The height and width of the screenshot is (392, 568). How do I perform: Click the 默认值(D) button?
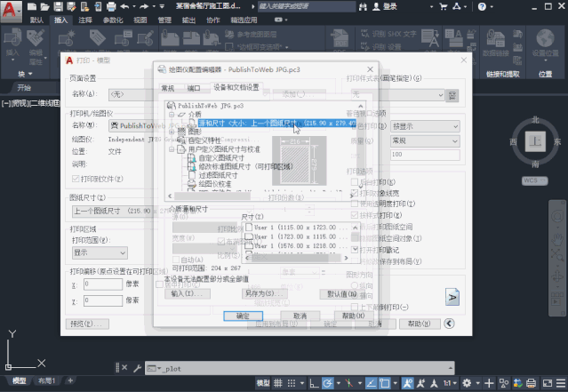(342, 293)
